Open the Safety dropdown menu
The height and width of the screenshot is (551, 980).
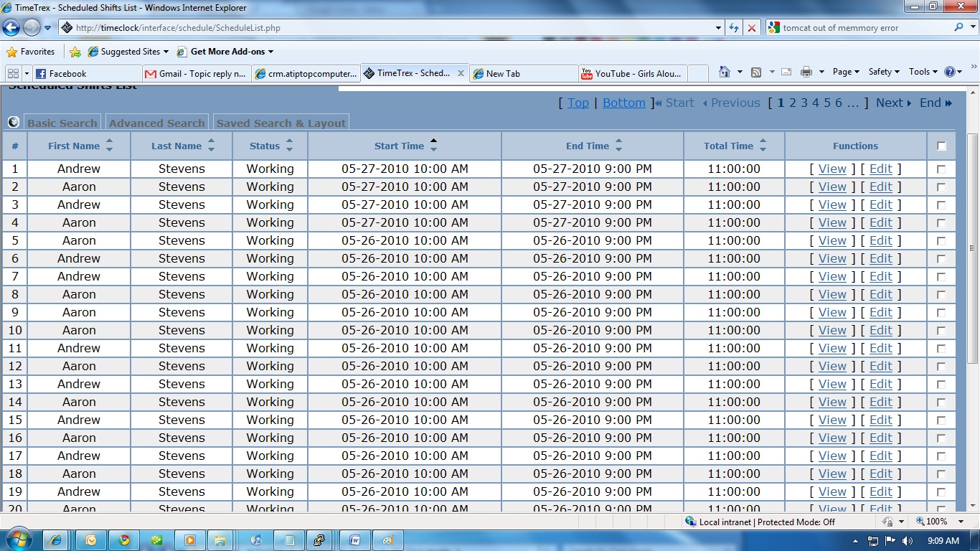tap(884, 72)
